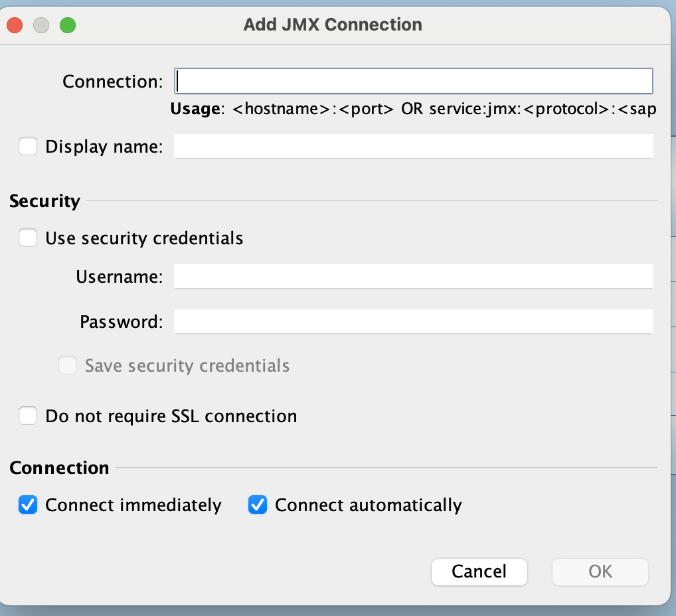Click the OK button
The width and height of the screenshot is (676, 616).
(600, 572)
